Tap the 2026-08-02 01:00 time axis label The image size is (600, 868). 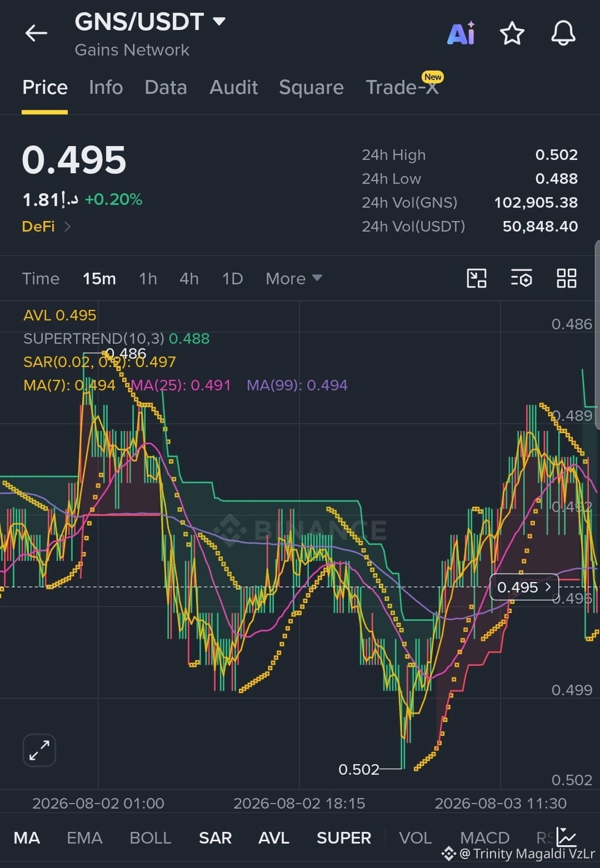[98, 803]
